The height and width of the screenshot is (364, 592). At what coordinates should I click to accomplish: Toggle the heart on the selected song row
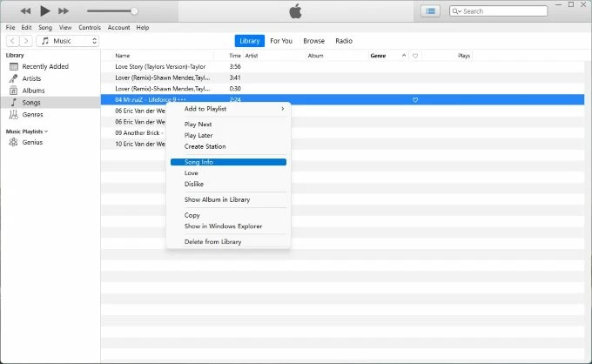[x=415, y=100]
